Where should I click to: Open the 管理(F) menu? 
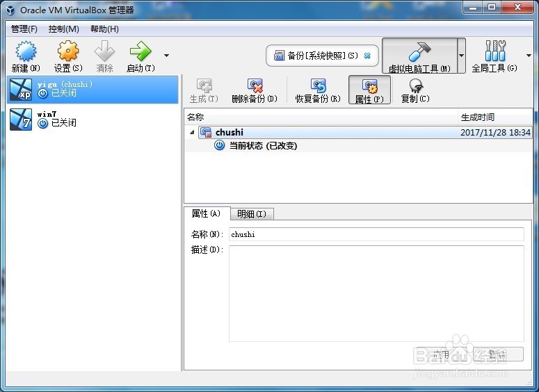pyautogui.click(x=24, y=29)
